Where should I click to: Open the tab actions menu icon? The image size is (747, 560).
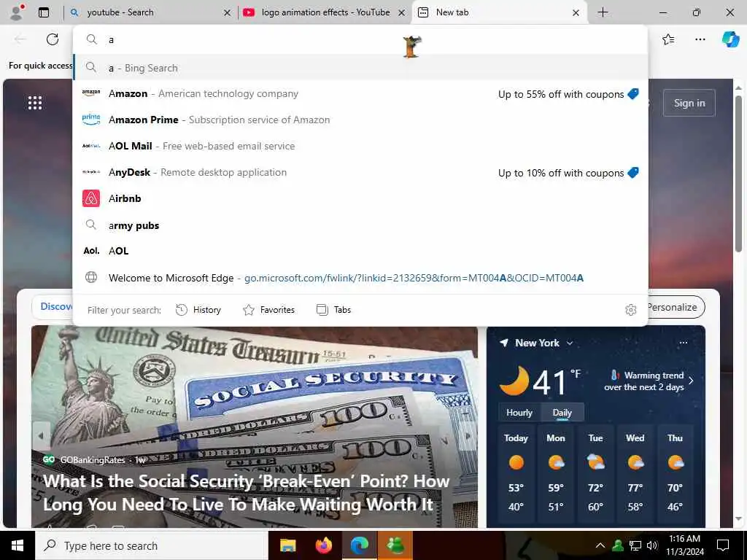(x=44, y=12)
